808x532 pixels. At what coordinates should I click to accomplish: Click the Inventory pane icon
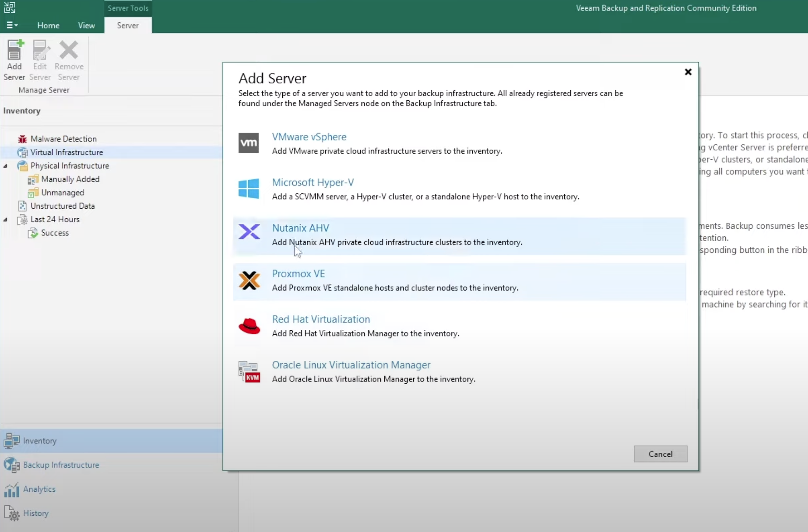[12, 441]
